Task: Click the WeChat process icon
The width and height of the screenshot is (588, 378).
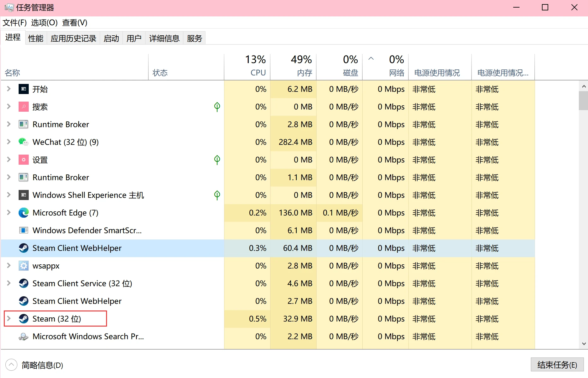Action: point(23,142)
